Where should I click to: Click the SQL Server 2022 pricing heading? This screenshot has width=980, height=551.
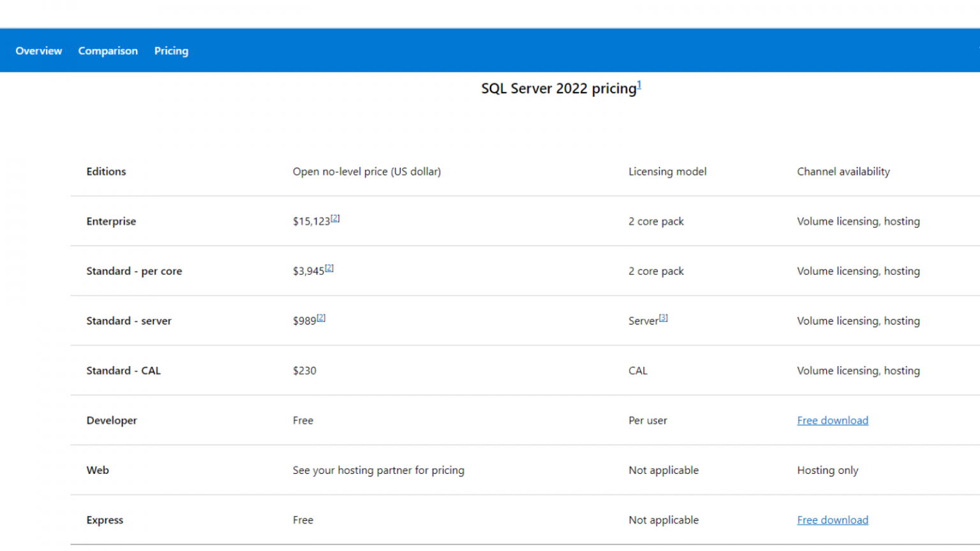coord(558,89)
